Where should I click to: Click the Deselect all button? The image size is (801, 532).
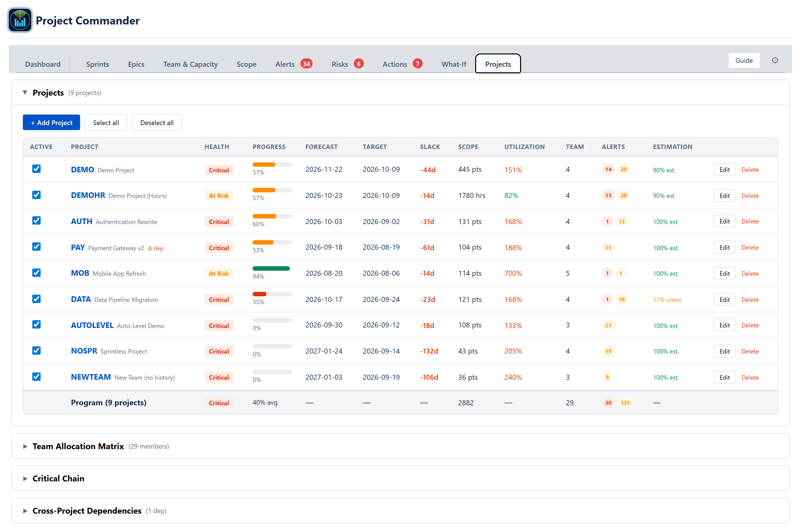[157, 123]
